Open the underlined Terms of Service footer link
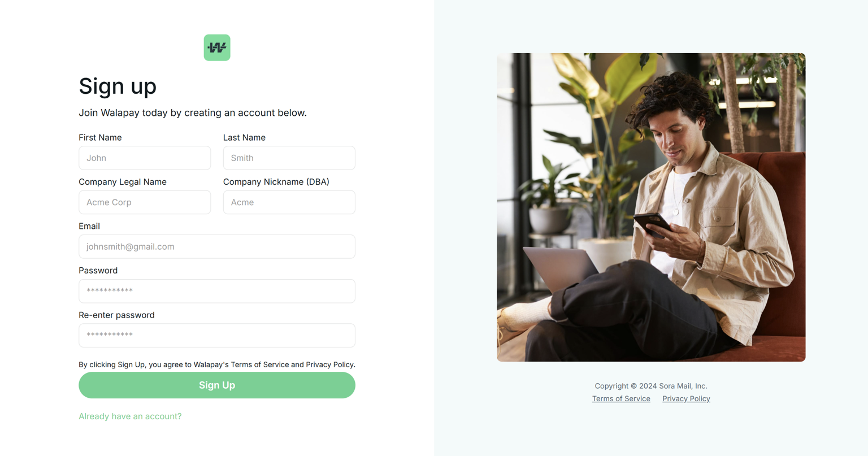This screenshot has width=868, height=456. 621,399
